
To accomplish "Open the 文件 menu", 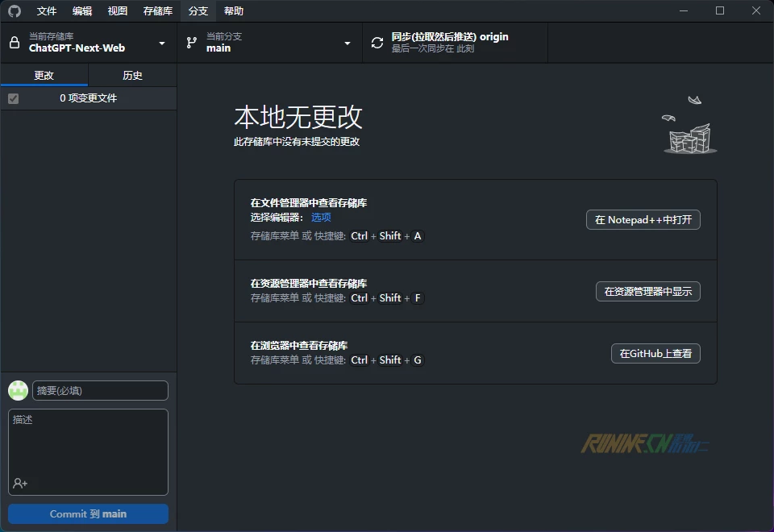I will tap(47, 11).
